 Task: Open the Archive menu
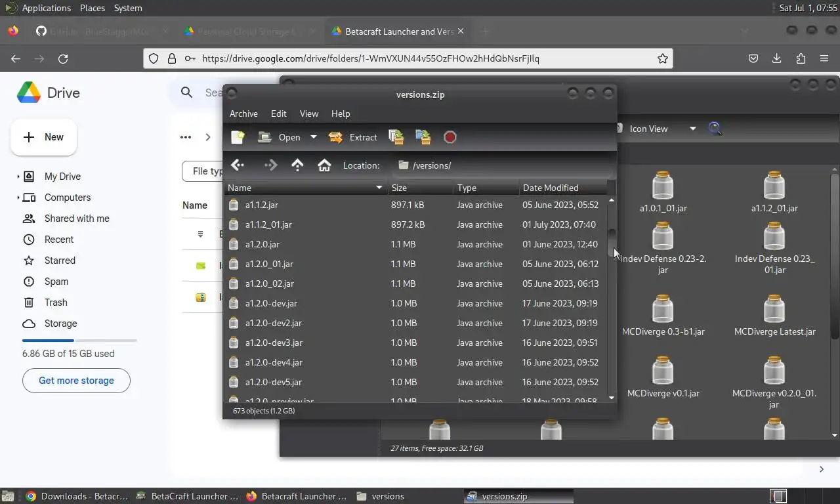pyautogui.click(x=243, y=114)
